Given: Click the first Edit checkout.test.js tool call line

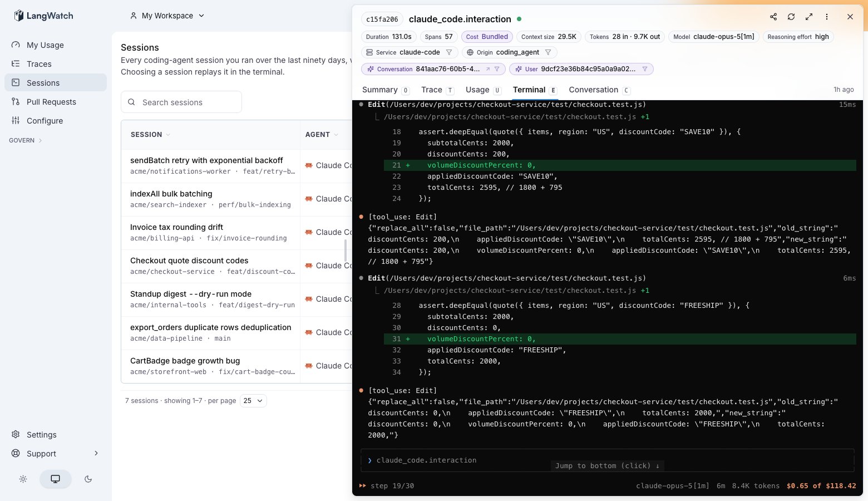Looking at the screenshot, I should coord(507,105).
